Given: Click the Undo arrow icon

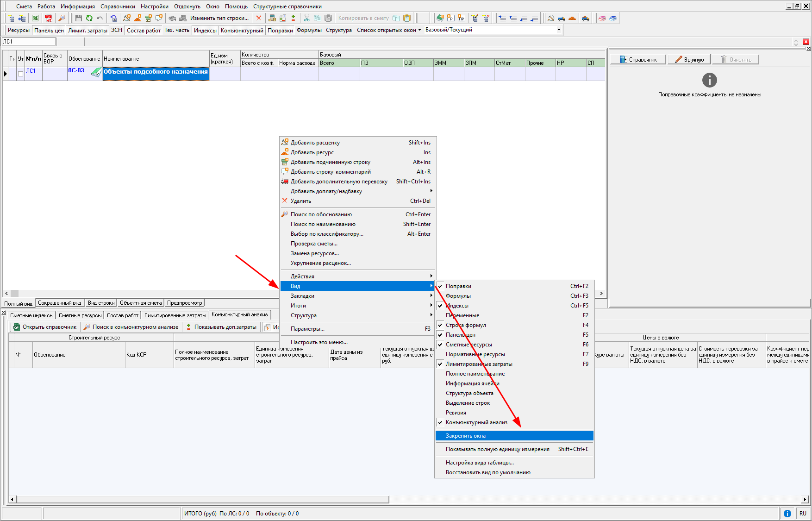Looking at the screenshot, I should [x=100, y=18].
